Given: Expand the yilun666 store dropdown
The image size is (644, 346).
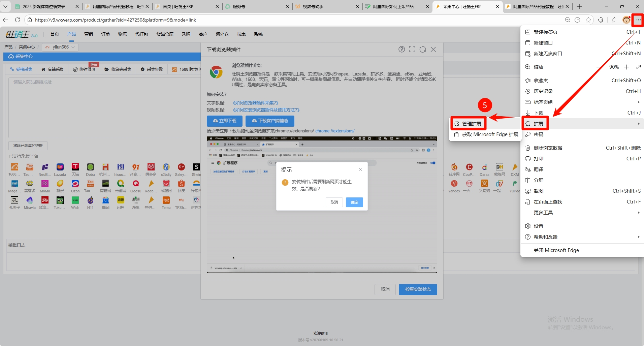Looking at the screenshot, I should coord(60,47).
